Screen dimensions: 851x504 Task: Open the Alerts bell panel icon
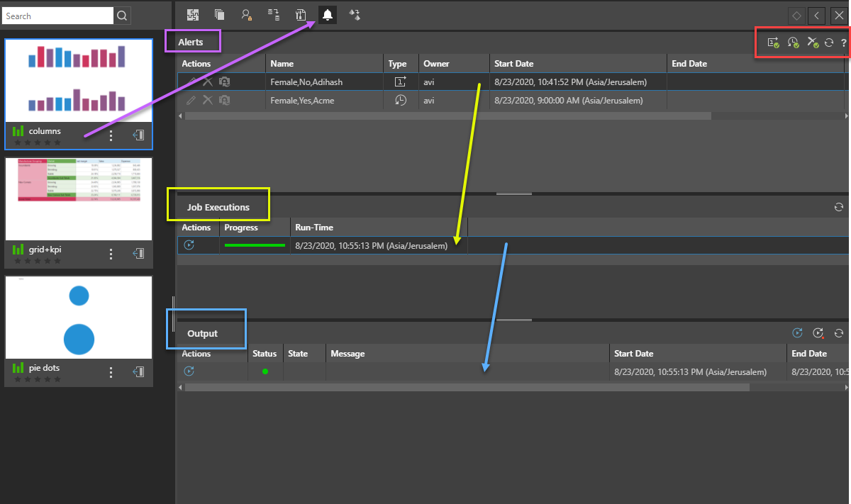[x=327, y=15]
